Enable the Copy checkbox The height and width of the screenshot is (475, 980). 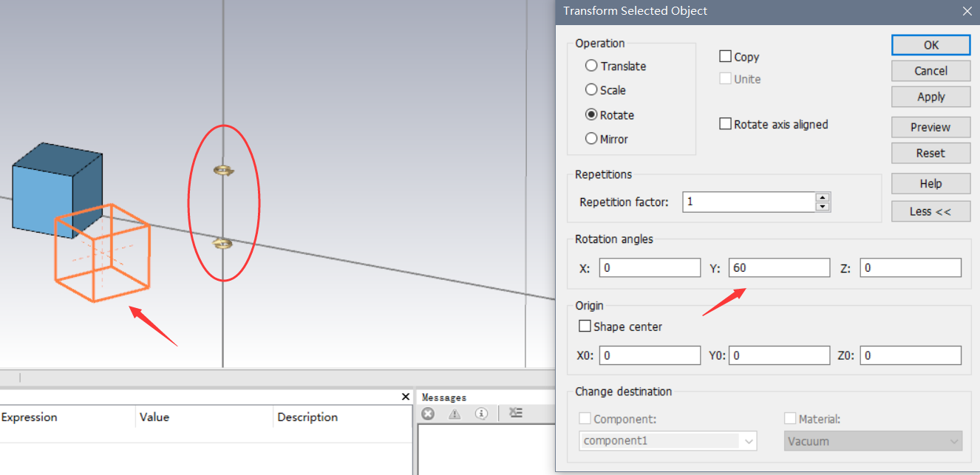pyautogui.click(x=725, y=56)
